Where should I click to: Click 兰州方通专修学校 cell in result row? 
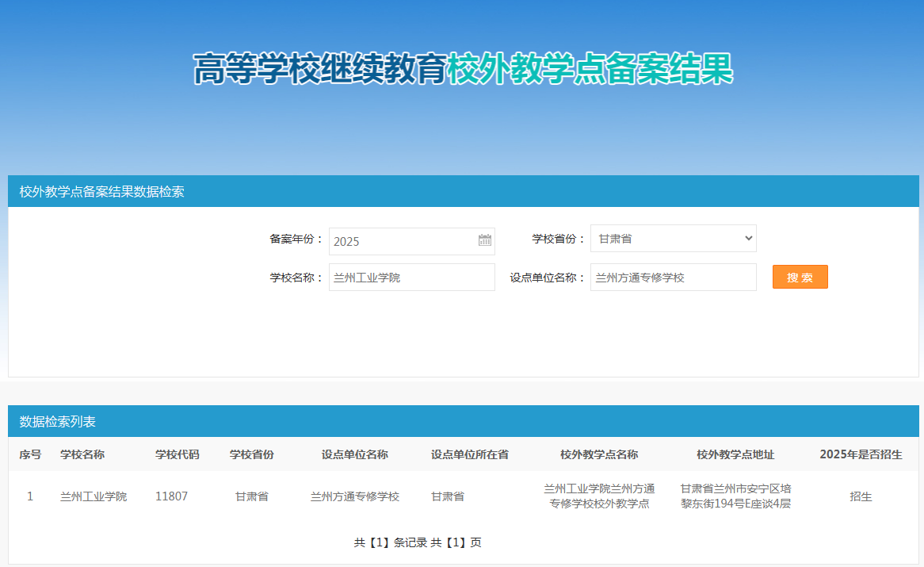[355, 496]
